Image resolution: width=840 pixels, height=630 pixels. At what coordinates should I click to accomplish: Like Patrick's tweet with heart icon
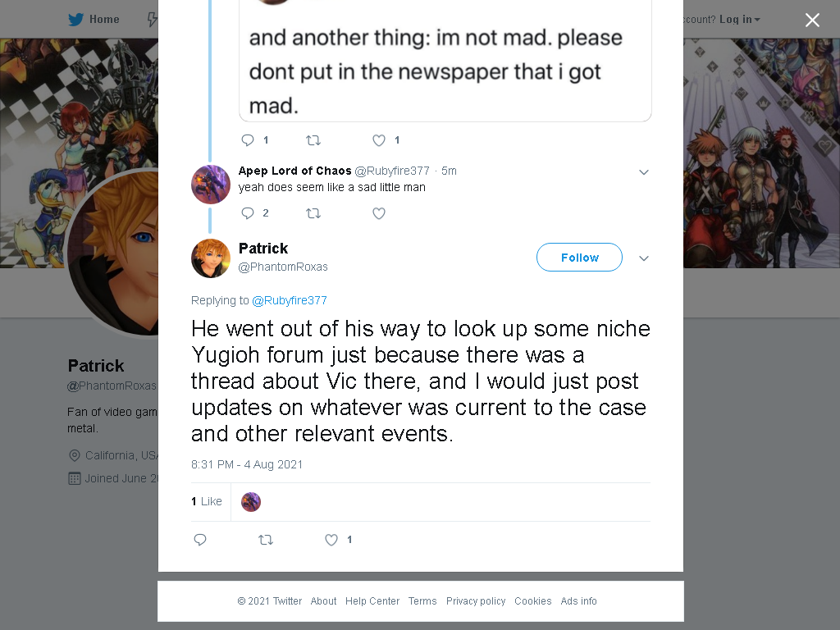coord(331,540)
